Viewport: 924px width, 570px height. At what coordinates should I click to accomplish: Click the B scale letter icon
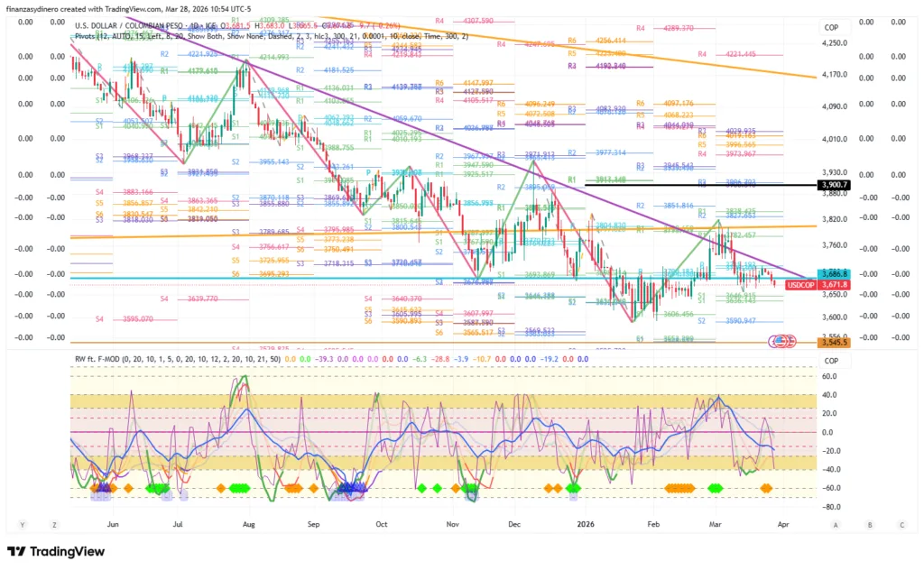pos(869,524)
